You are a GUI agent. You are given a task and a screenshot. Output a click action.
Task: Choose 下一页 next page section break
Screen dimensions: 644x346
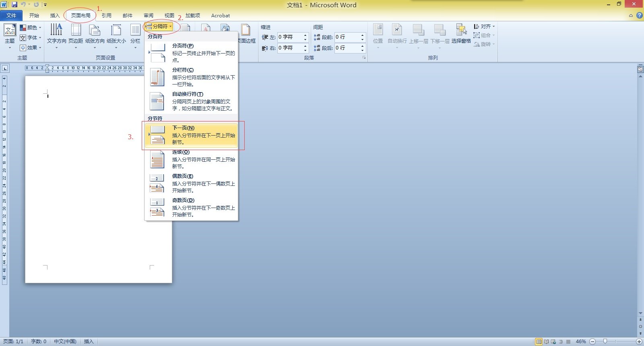(191, 135)
